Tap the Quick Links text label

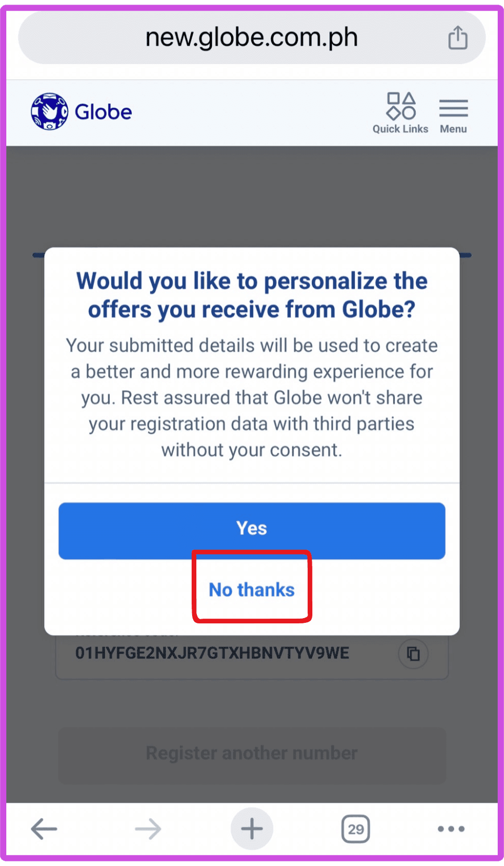(400, 129)
